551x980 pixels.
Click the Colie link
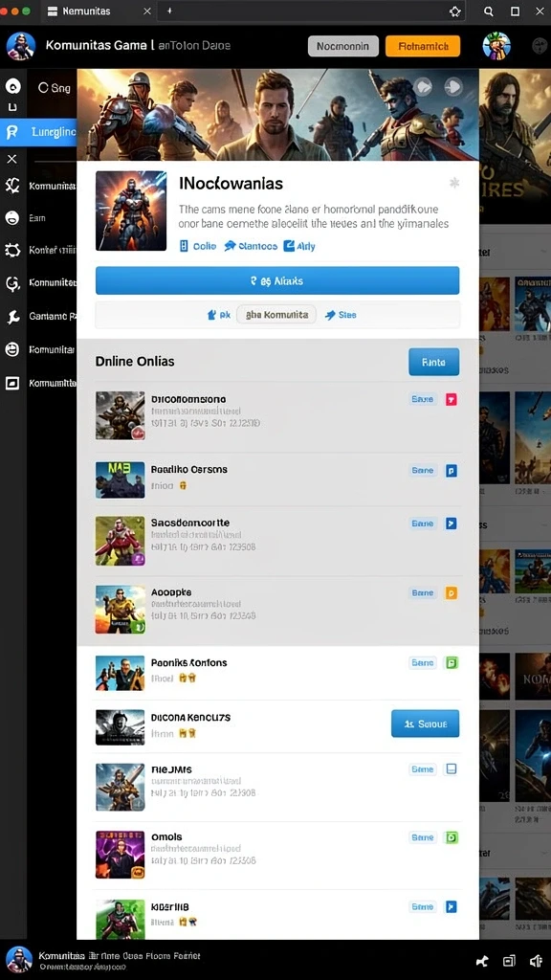(x=198, y=246)
